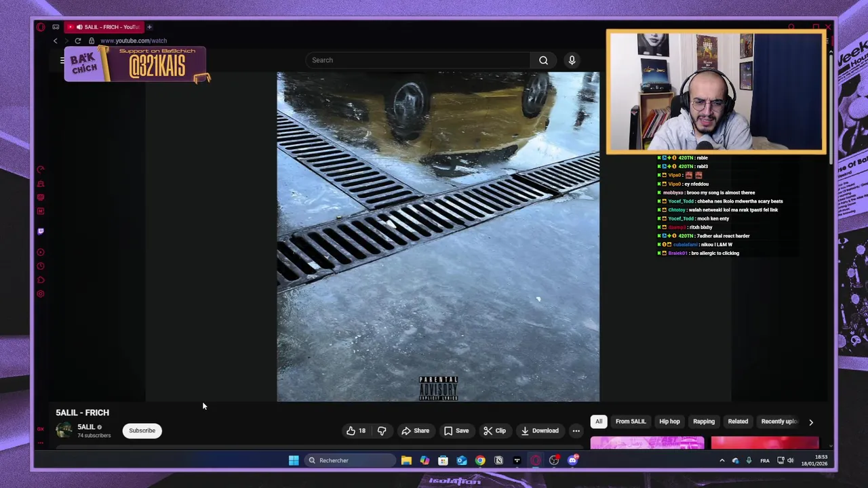Viewport: 868px width, 488px height.
Task: Subscribe to the SALIL channel
Action: (x=142, y=430)
